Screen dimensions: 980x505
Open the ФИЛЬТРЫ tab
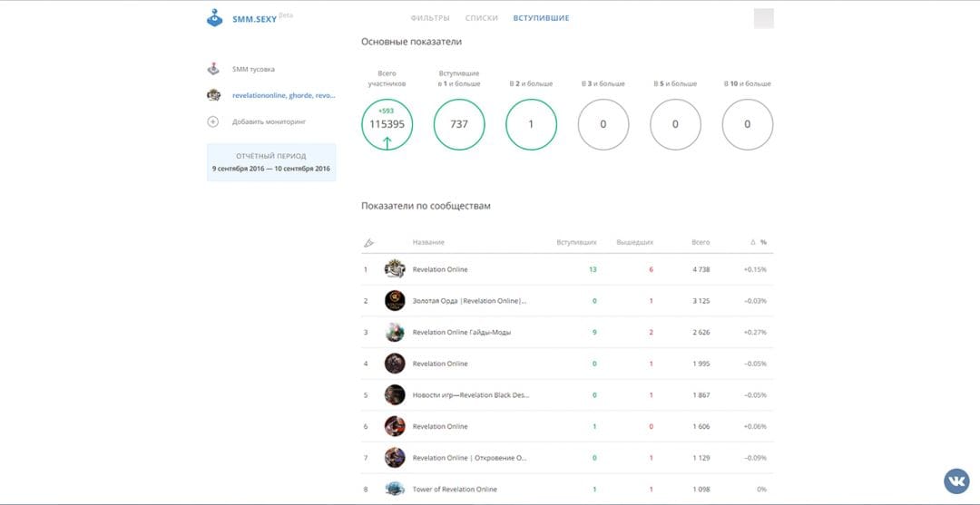click(x=430, y=18)
